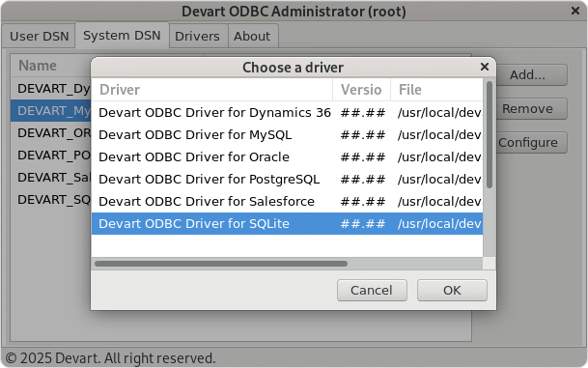The height and width of the screenshot is (368, 588).
Task: Select Devart ODBC Driver for SQLite
Action: 288,223
